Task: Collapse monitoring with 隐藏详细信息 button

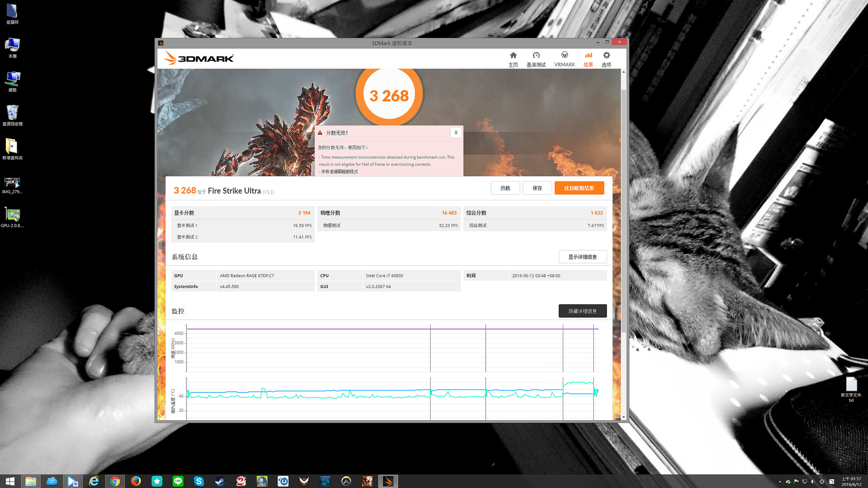Action: click(x=582, y=311)
